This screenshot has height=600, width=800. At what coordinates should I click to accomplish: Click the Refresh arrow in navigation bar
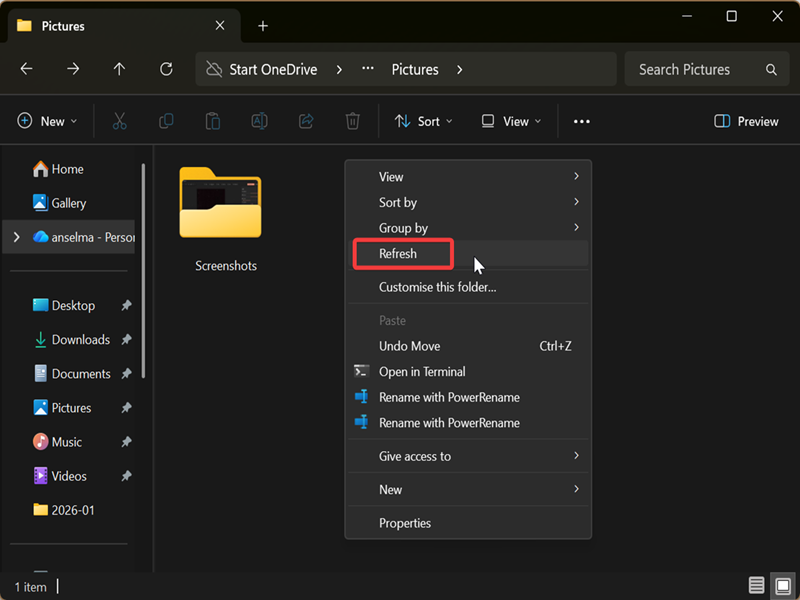(166, 69)
